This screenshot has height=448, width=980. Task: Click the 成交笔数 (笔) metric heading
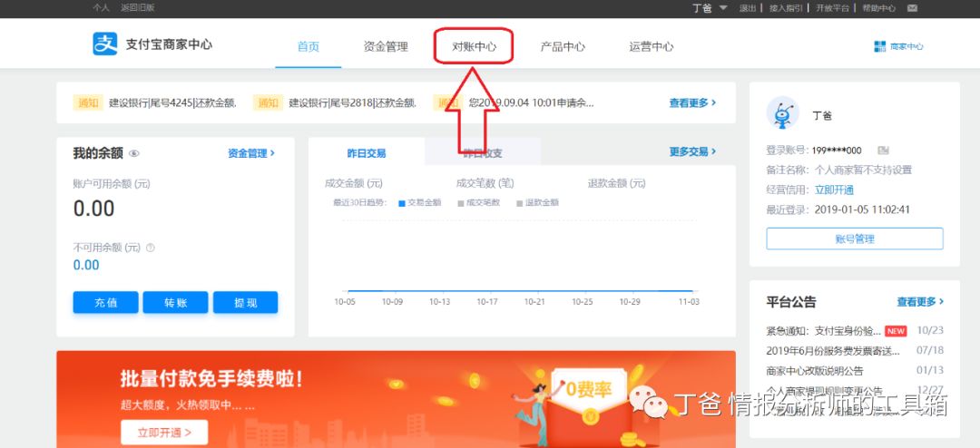(485, 184)
